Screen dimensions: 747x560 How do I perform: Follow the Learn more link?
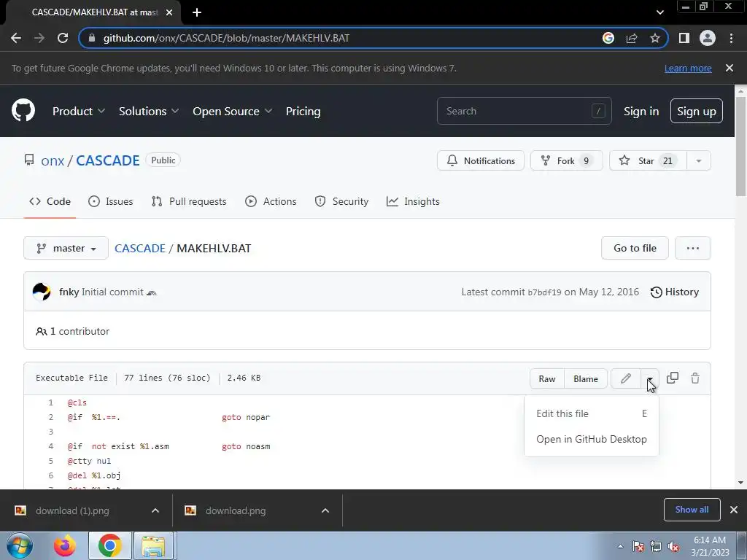click(x=688, y=68)
